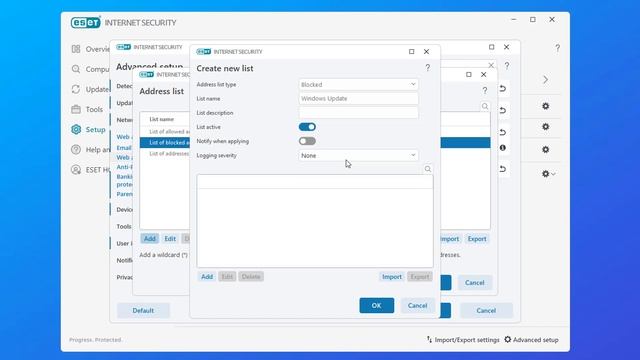Click the Update sidebar icon
This screenshot has width=640, height=360.
[x=76, y=89]
